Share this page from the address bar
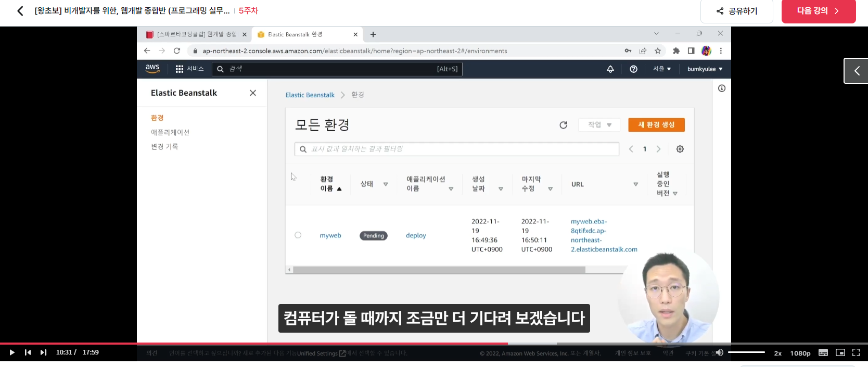The height and width of the screenshot is (367, 868). (x=643, y=51)
